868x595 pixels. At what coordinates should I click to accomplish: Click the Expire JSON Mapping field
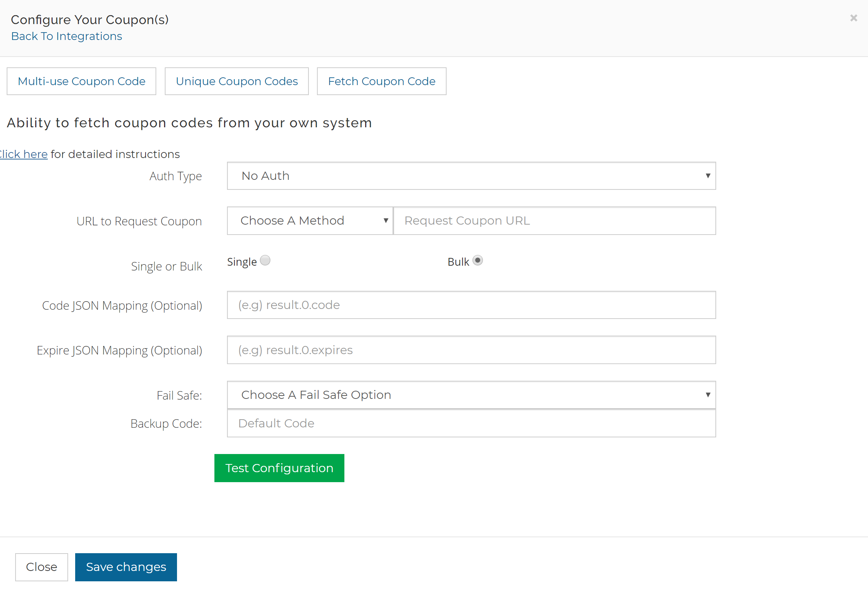[x=471, y=350]
